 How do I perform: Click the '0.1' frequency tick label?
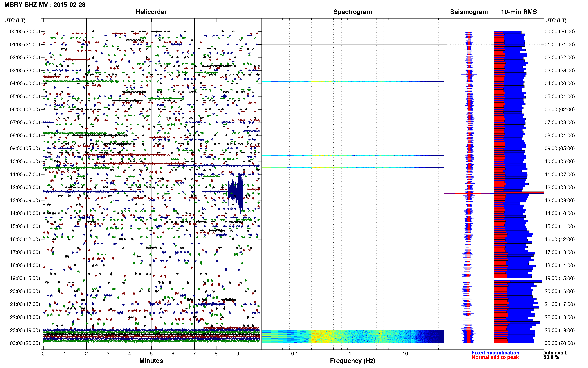tap(295, 354)
